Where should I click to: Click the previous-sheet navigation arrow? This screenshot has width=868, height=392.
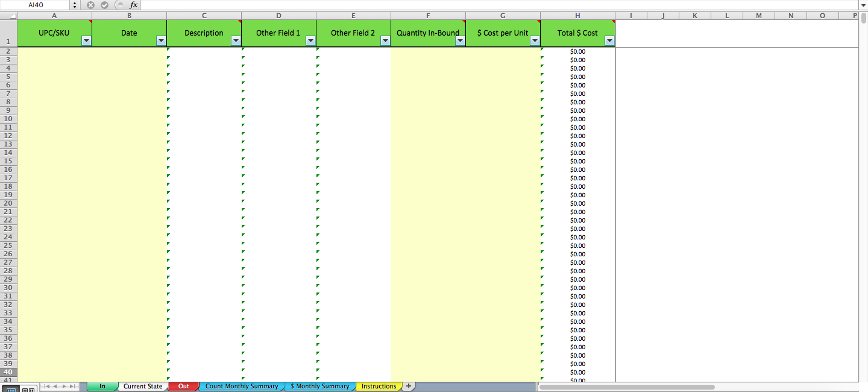pyautogui.click(x=55, y=387)
